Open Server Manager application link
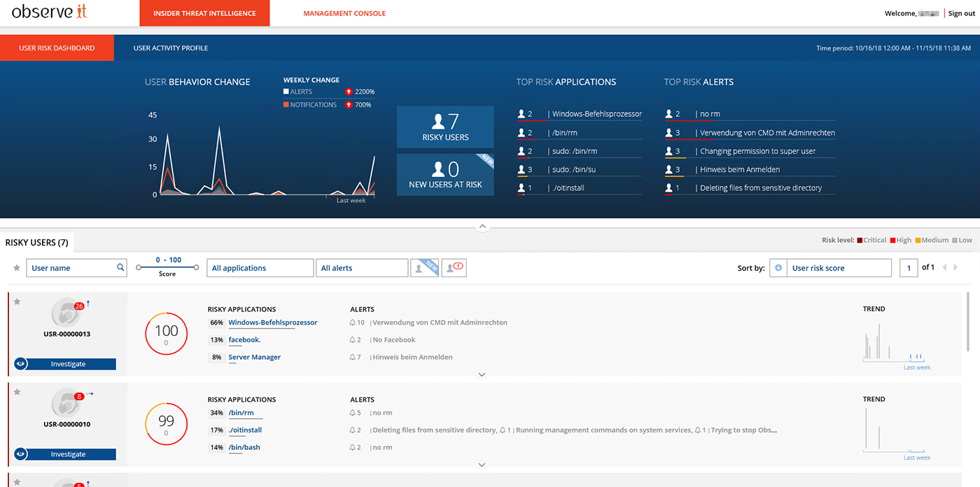The image size is (980, 487). (255, 357)
